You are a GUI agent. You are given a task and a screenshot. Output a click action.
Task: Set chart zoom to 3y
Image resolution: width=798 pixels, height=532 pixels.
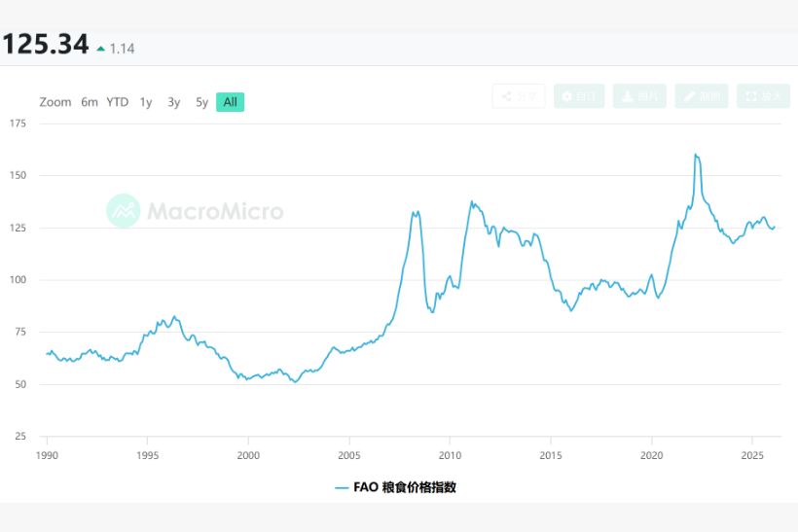[174, 102]
